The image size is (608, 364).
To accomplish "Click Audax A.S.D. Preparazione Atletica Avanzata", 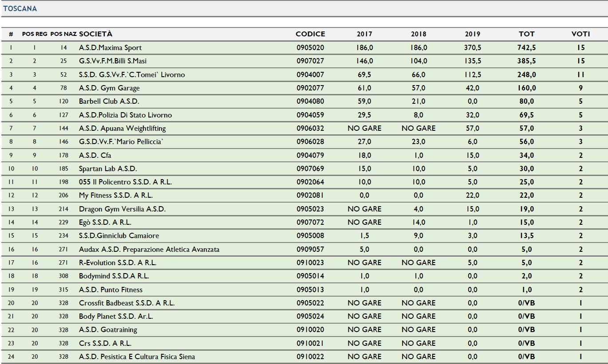I will coord(149,249).
